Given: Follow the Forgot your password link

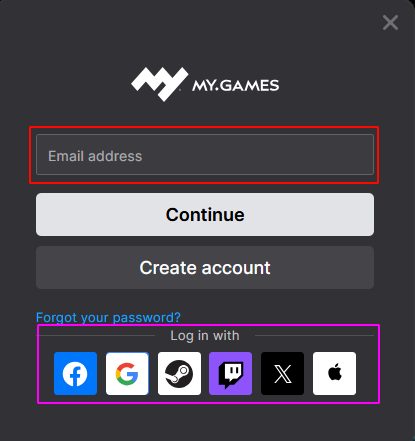Looking at the screenshot, I should pyautogui.click(x=108, y=317).
